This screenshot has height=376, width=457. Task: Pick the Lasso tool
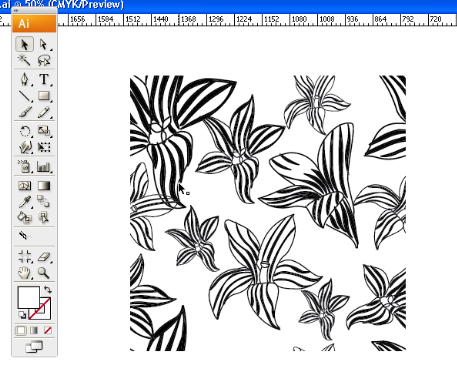(x=44, y=60)
